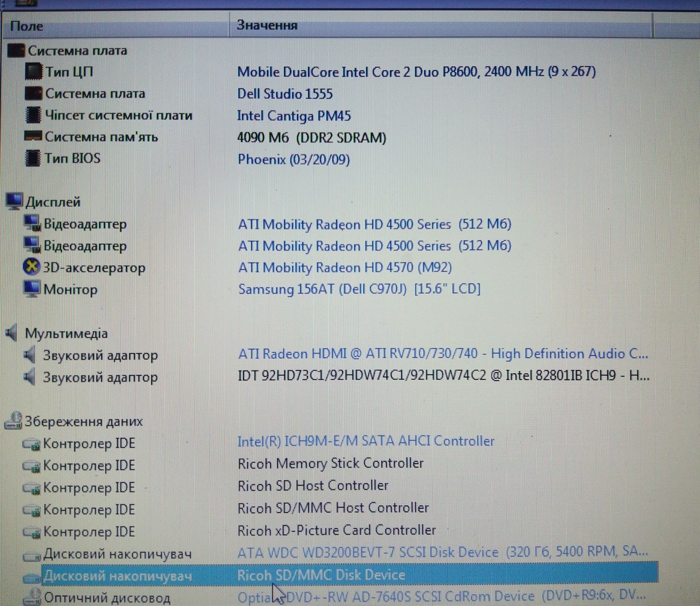
Task: Click the monitor icon beside Монітор
Action: coord(32,289)
